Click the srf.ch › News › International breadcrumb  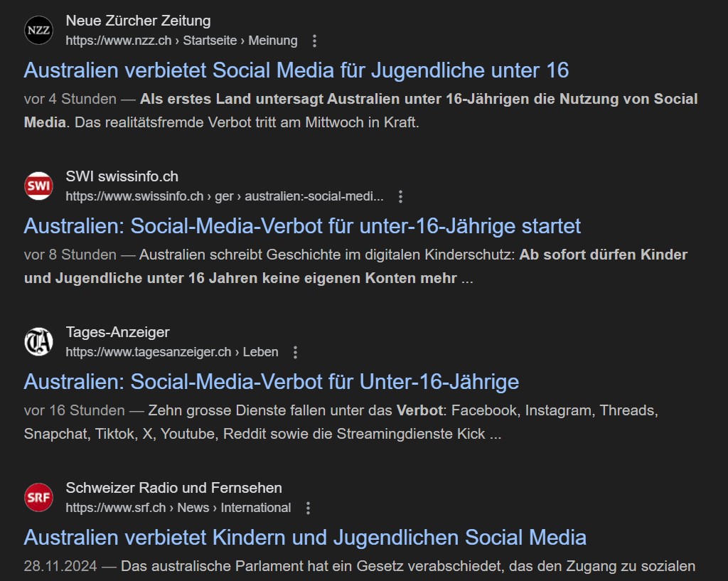[x=178, y=508]
